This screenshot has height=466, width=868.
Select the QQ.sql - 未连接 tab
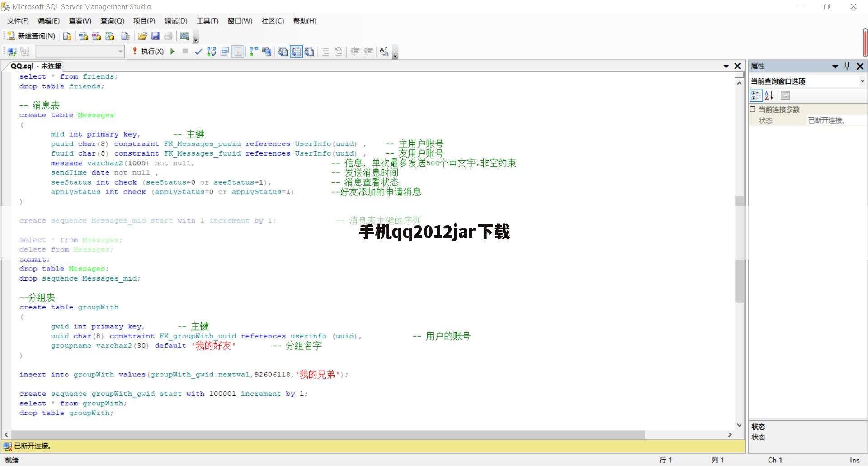pos(36,66)
